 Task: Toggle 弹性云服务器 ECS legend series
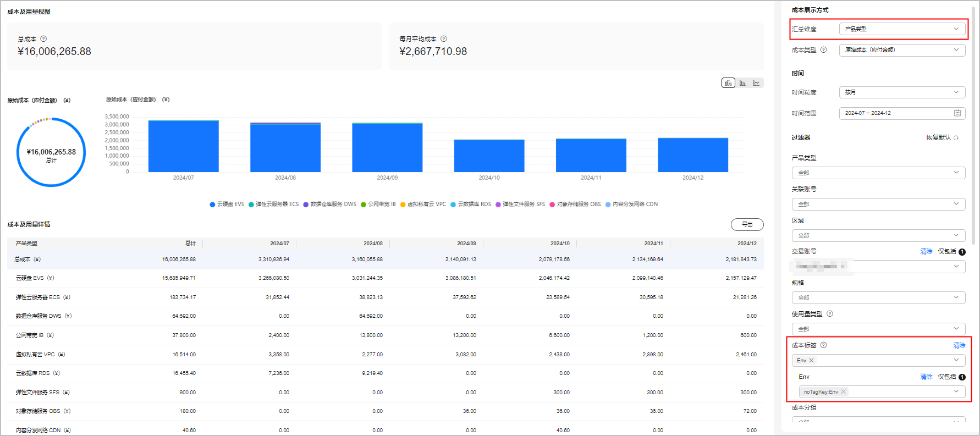(273, 205)
